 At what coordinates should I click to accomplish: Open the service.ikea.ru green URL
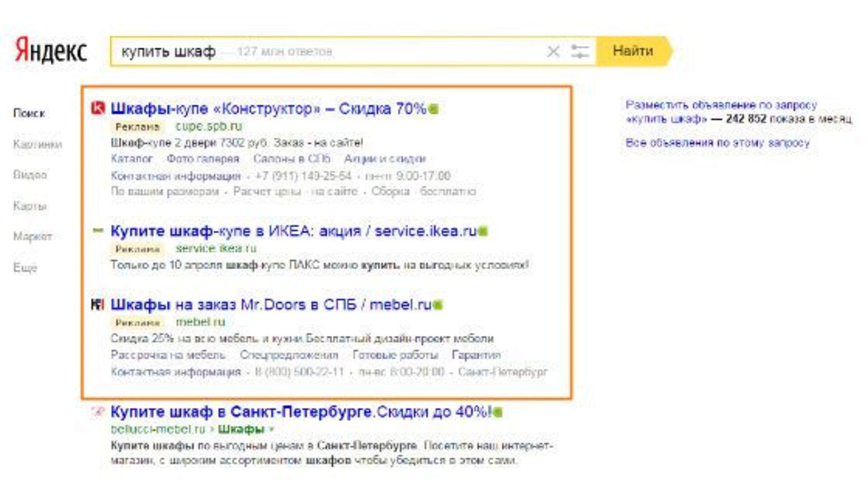pyautogui.click(x=216, y=248)
